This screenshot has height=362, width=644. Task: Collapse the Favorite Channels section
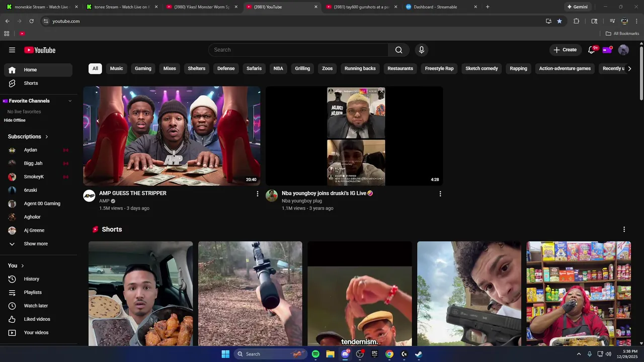pyautogui.click(x=70, y=101)
